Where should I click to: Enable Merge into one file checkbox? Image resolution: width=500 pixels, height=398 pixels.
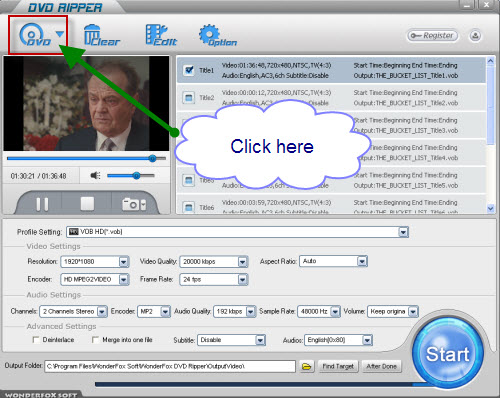pyautogui.click(x=95, y=340)
